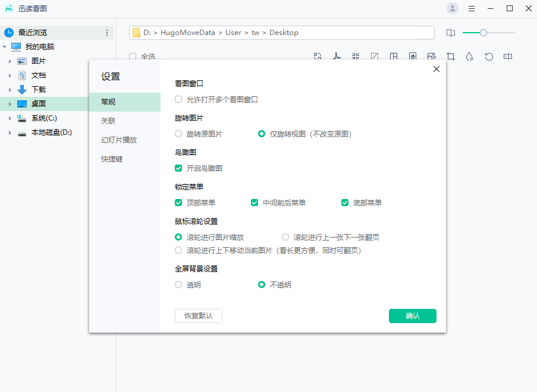Click Desktop in the path bar
537x392 pixels.
(284, 33)
